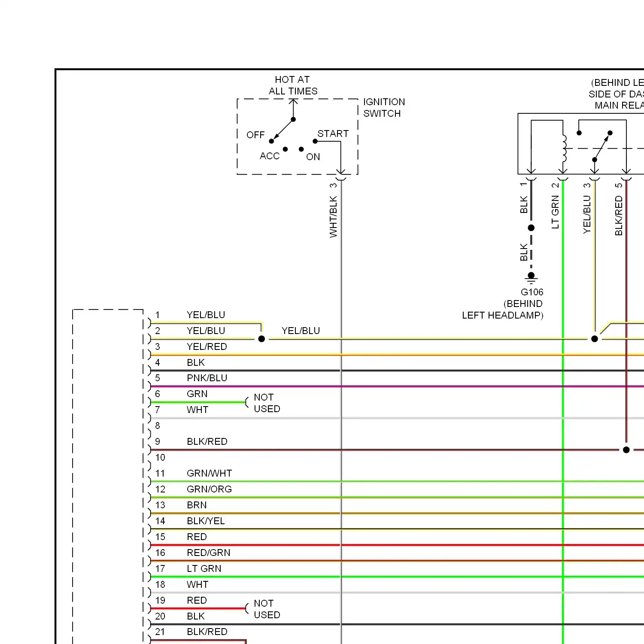Image resolution: width=644 pixels, height=644 pixels.
Task: Click the vertical "BLK" label at relay pin 1
Action: (x=524, y=205)
